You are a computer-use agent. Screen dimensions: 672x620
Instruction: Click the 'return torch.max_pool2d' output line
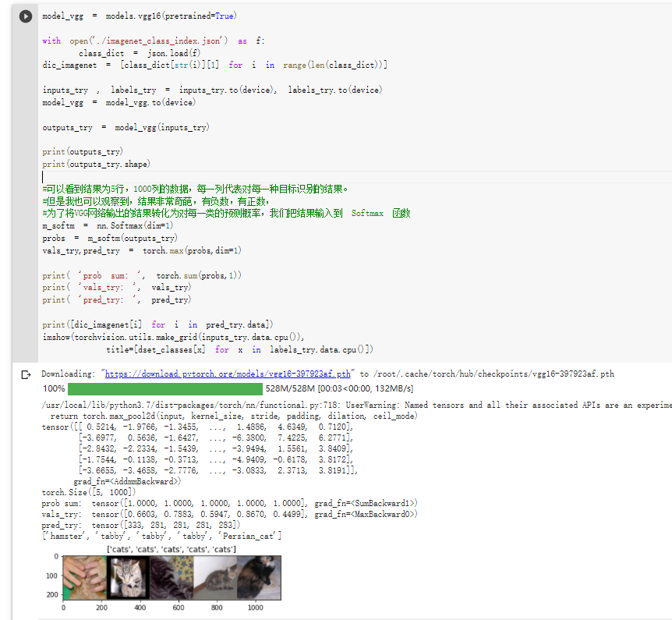pos(234,416)
